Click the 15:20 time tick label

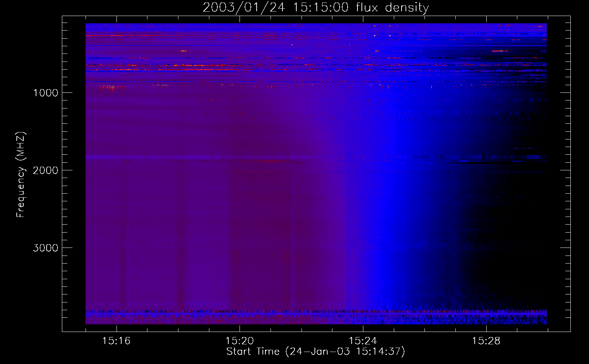(x=240, y=341)
